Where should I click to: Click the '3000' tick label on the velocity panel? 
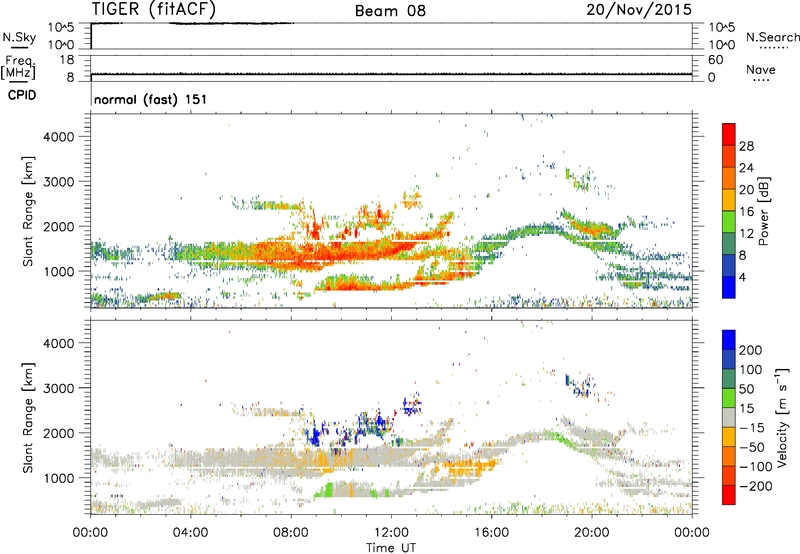(59, 388)
